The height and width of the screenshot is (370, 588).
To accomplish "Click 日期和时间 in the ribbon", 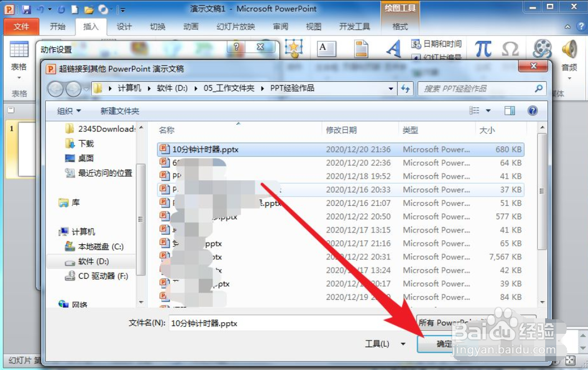I will 437,44.
